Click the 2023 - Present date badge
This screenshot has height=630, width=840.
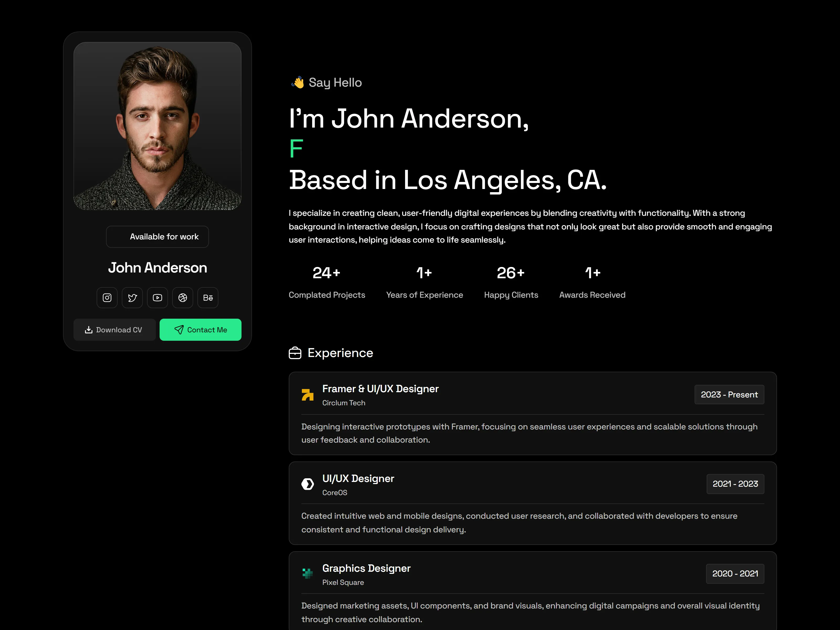(x=729, y=395)
